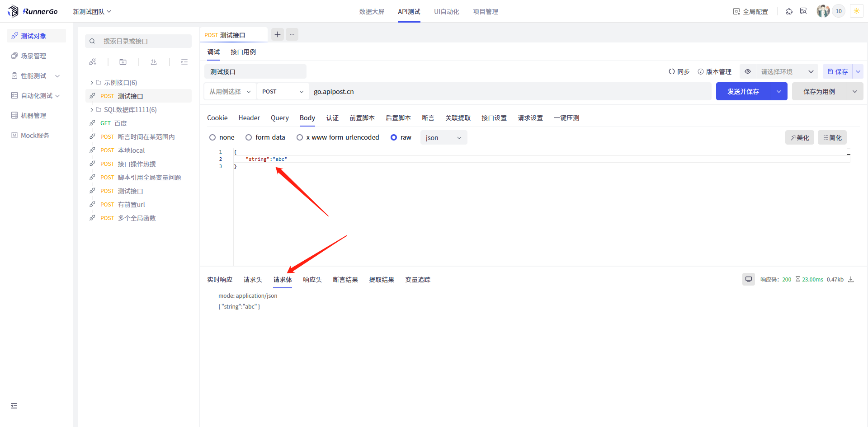The width and height of the screenshot is (868, 427).
Task: Click the import icon in sidebar toolbar
Action: 154,62
